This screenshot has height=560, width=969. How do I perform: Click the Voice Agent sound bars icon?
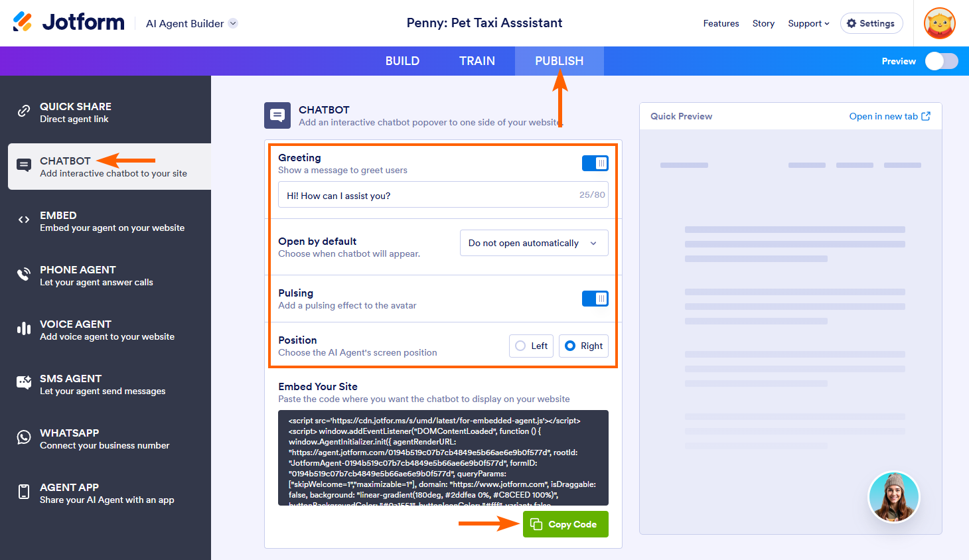pyautogui.click(x=24, y=328)
